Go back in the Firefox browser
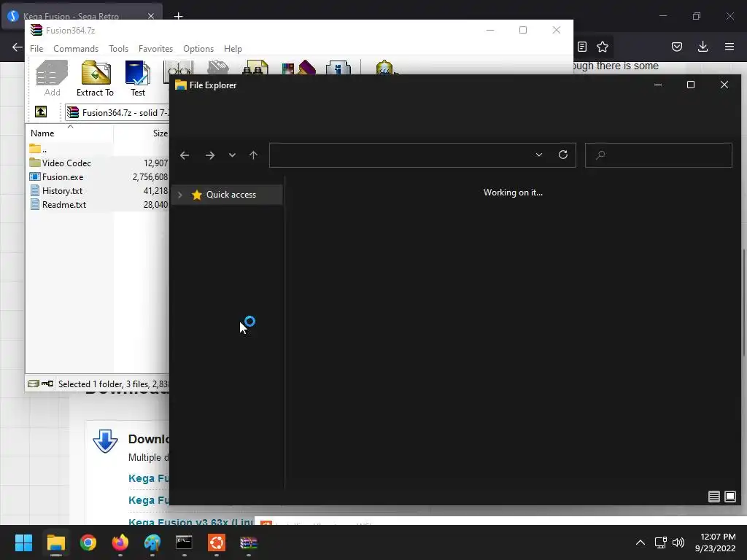 point(18,47)
